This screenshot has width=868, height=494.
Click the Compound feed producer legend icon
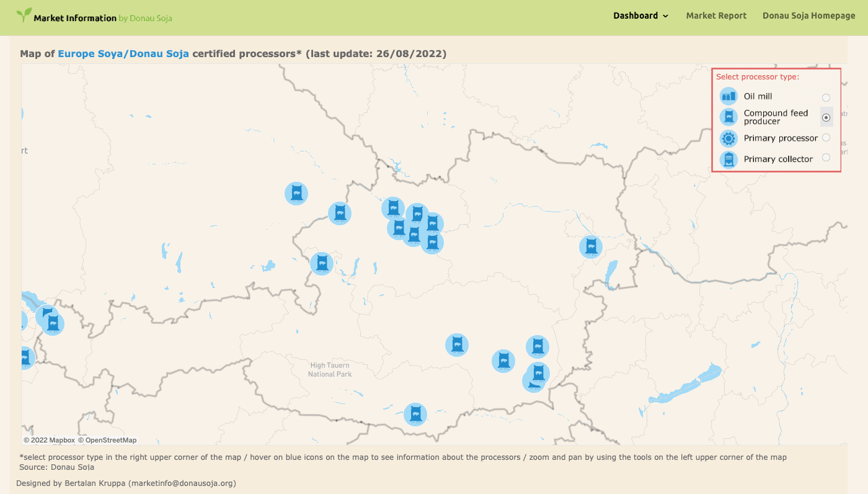click(x=728, y=117)
